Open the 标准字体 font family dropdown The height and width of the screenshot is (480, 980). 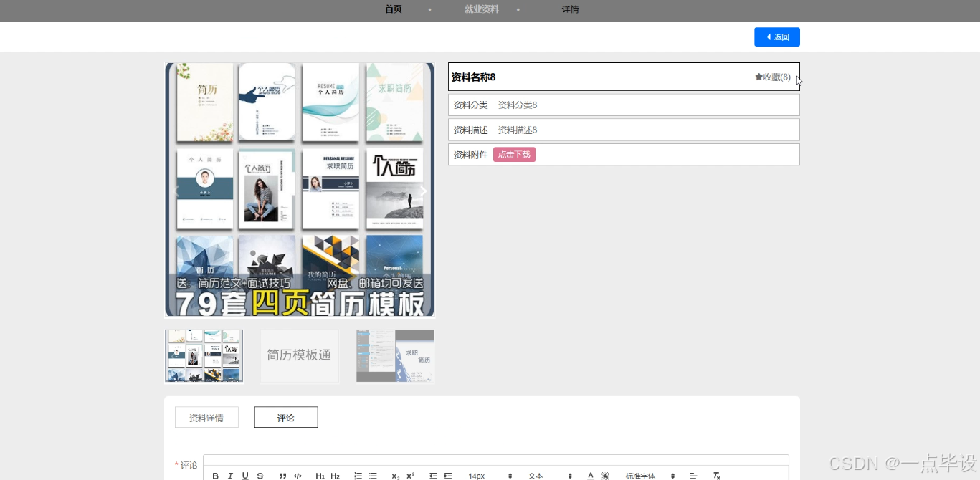[x=647, y=476]
